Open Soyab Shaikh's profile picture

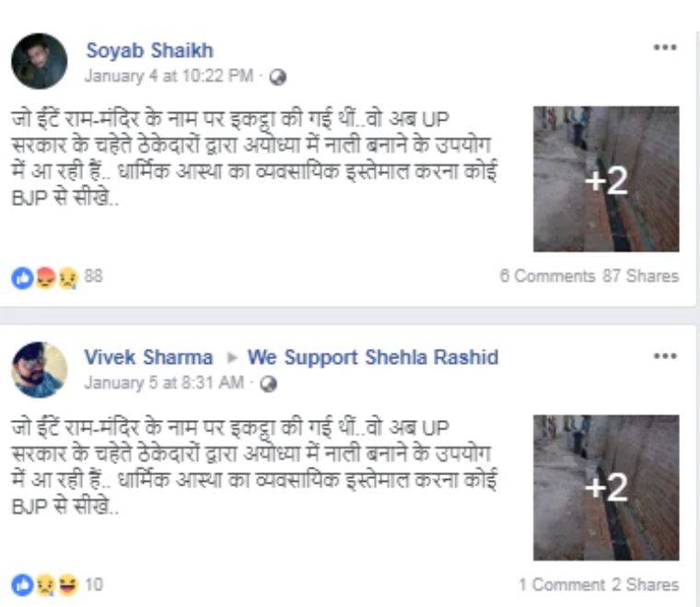point(40,61)
